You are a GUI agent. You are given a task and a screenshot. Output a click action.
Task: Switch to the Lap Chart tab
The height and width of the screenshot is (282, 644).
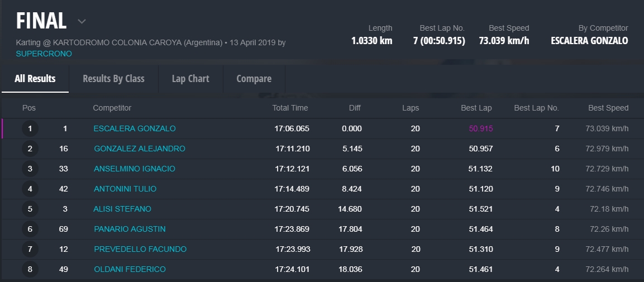(x=190, y=79)
